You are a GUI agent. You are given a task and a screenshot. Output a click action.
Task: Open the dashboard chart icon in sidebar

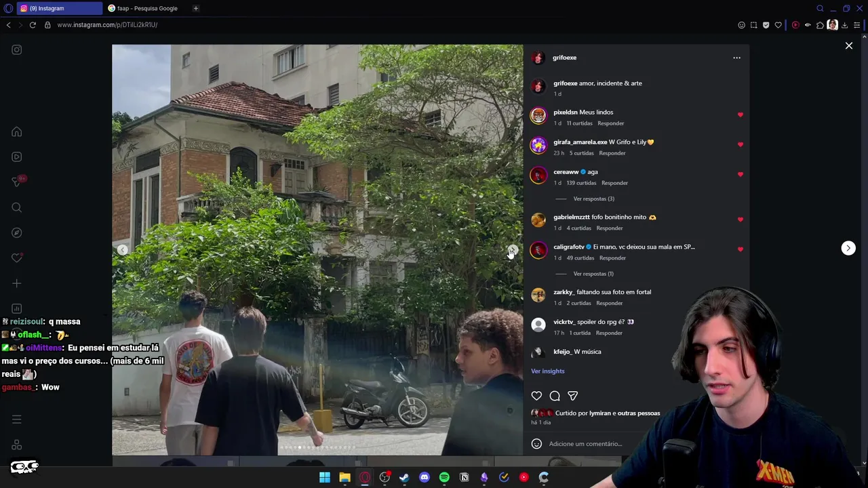tap(17, 308)
